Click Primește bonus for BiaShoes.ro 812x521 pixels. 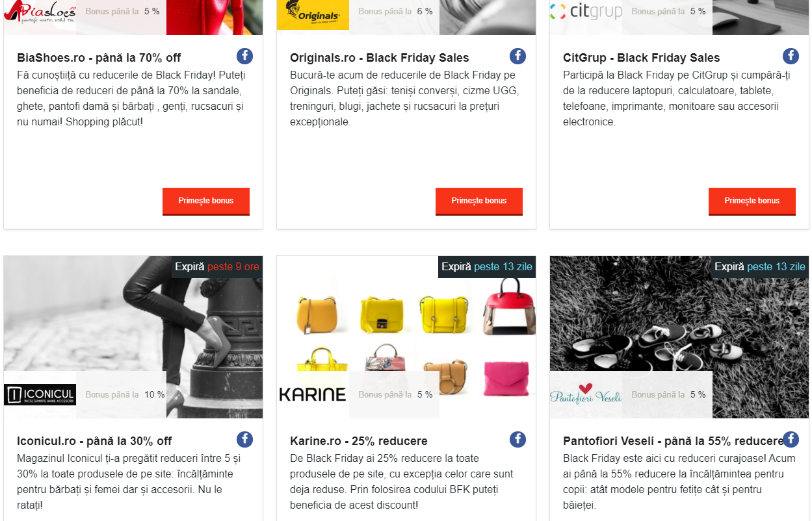pyautogui.click(x=206, y=201)
